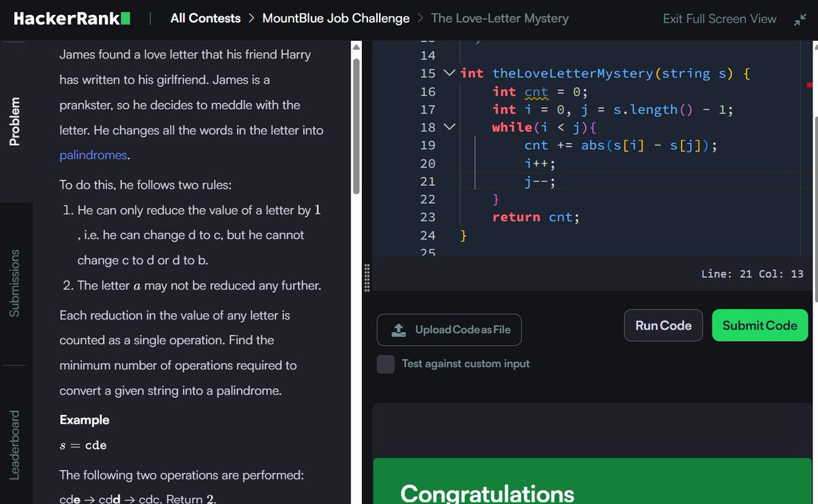
Task: Click line number 19 in the gutter
Action: click(427, 145)
